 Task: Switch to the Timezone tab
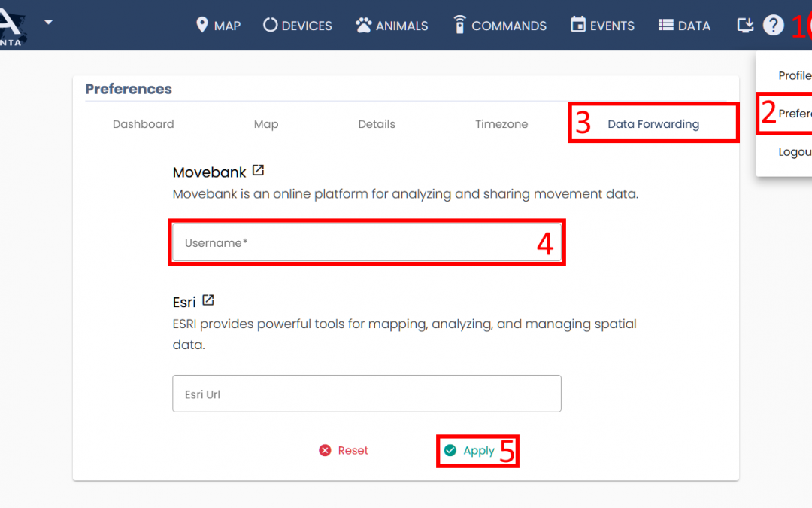pos(501,124)
